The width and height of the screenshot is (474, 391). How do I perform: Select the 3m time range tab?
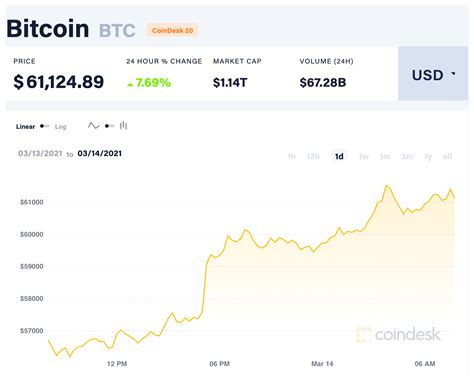[407, 156]
